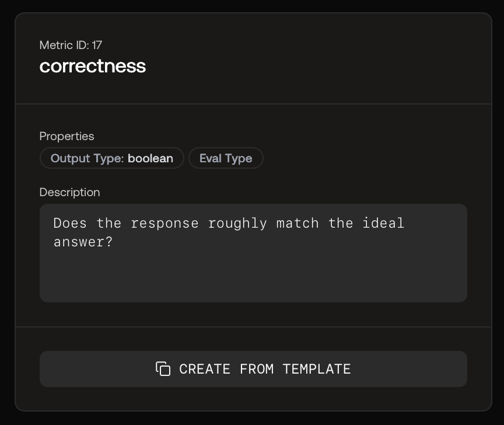Viewport: 504px width, 425px height.
Task: Click the Properties section label
Action: click(x=67, y=136)
